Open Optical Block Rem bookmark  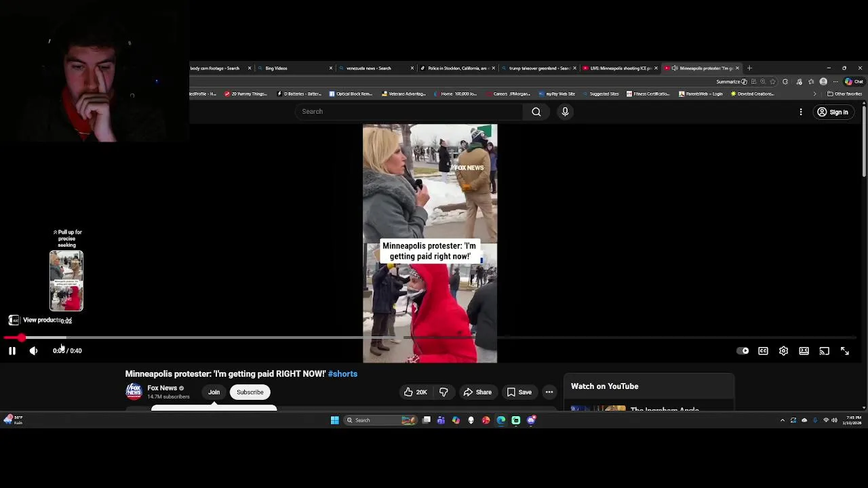click(x=351, y=94)
